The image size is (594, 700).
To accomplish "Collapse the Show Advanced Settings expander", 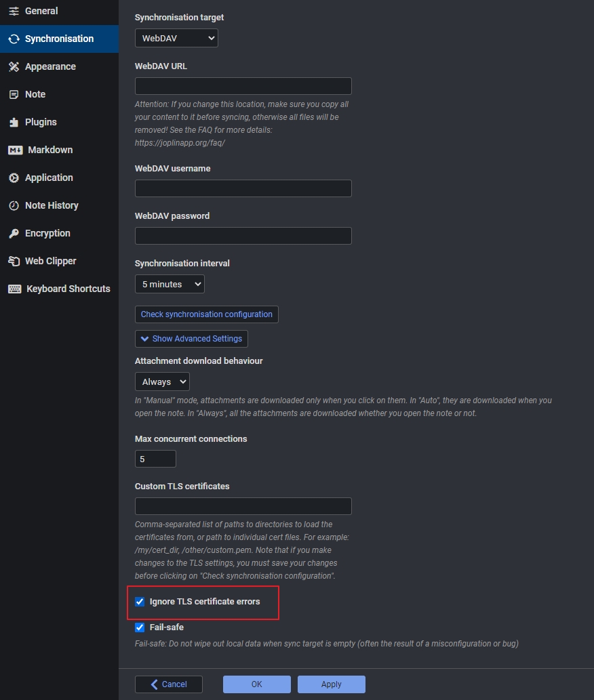I will coord(191,339).
